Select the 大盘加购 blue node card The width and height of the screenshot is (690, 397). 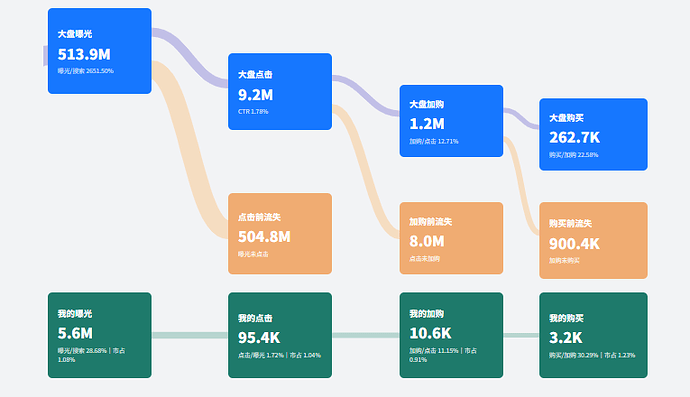[x=451, y=121]
